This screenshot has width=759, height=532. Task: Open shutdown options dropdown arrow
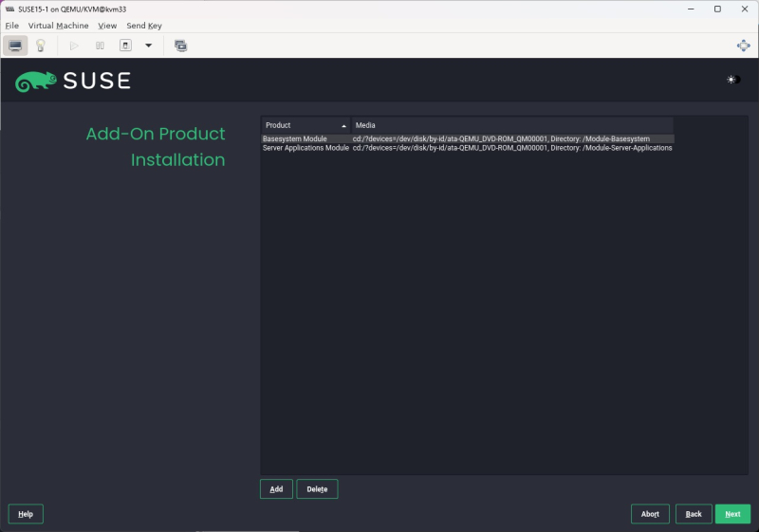pyautogui.click(x=149, y=46)
